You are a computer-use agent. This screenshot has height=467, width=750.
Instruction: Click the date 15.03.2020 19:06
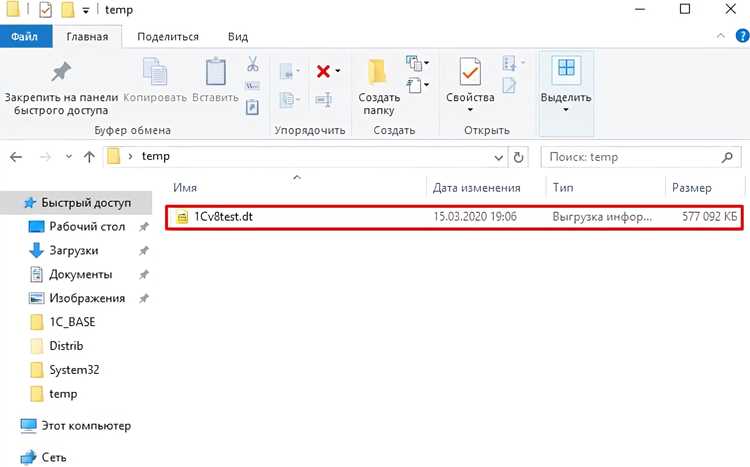click(x=475, y=217)
